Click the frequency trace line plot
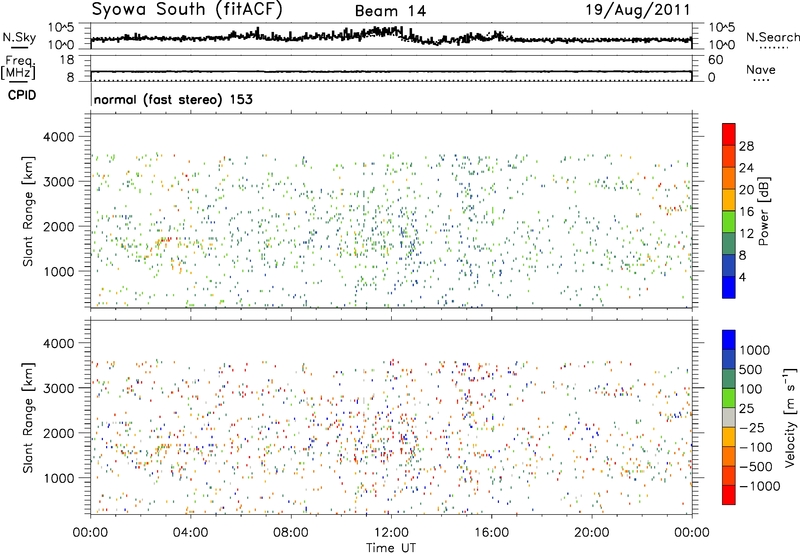The height and width of the screenshot is (554, 800). click(391, 69)
